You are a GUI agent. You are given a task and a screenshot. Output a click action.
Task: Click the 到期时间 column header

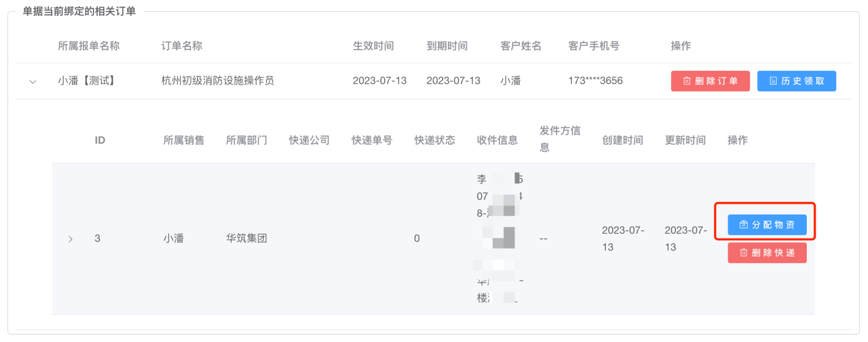click(x=447, y=46)
